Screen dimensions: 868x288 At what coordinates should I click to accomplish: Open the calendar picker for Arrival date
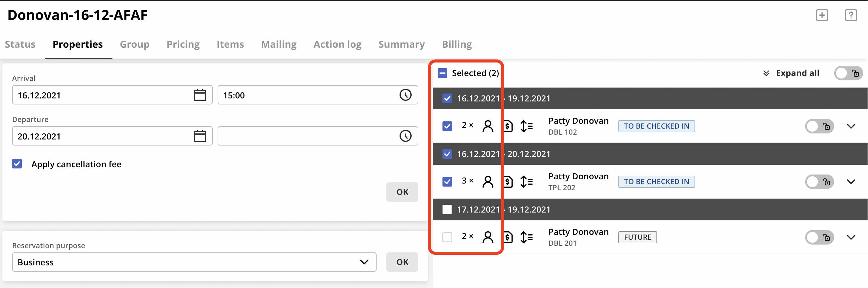point(200,95)
